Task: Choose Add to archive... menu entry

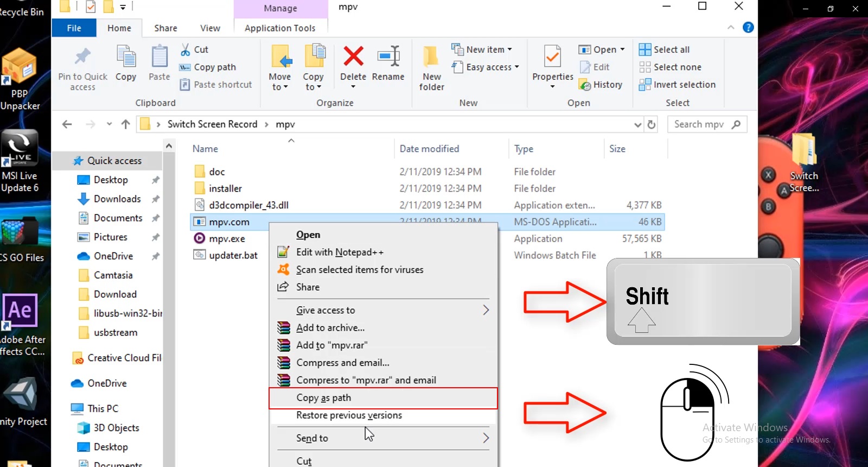Action: 384,327
